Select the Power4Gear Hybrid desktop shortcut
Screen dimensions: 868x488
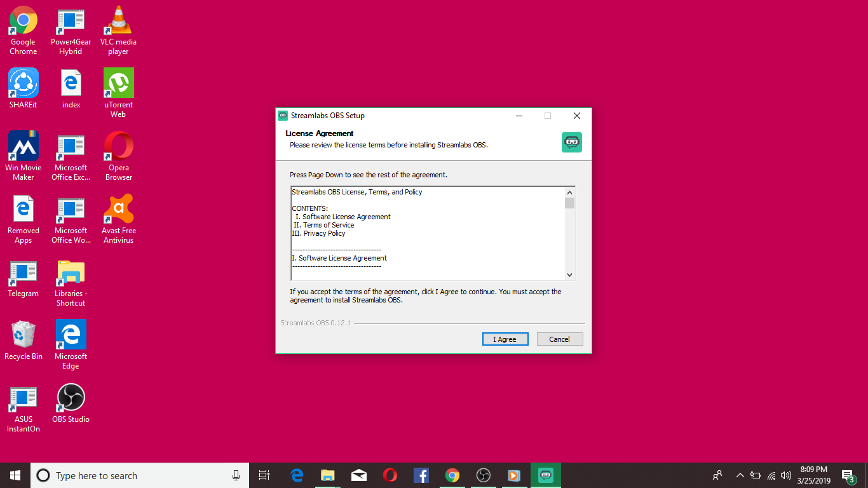tap(71, 30)
